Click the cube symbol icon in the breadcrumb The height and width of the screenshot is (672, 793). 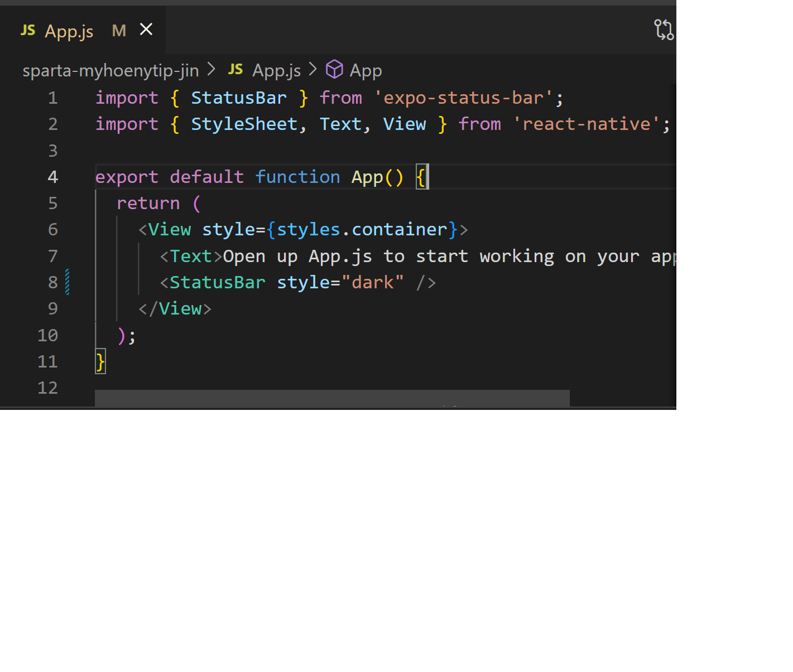334,70
